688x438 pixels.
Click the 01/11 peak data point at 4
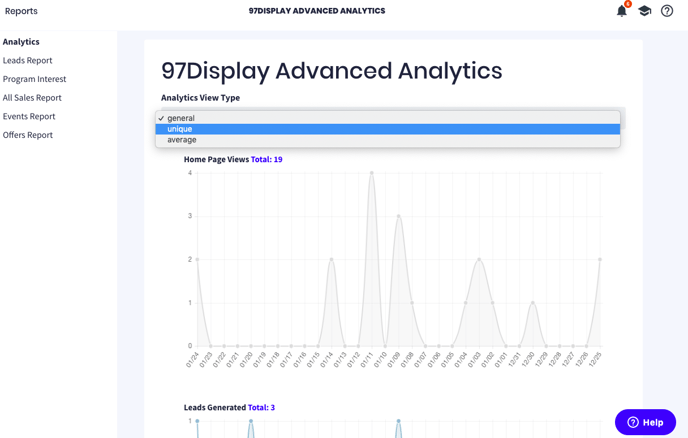[372, 173]
